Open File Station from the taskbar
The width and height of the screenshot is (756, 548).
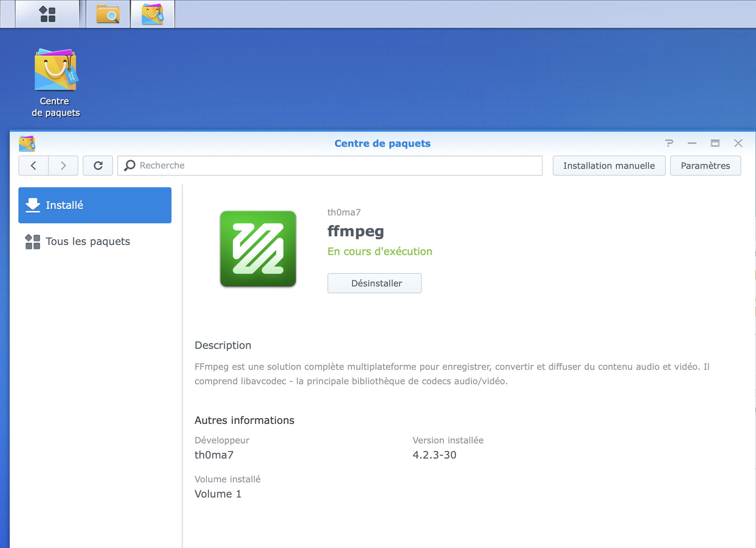pyautogui.click(x=107, y=14)
